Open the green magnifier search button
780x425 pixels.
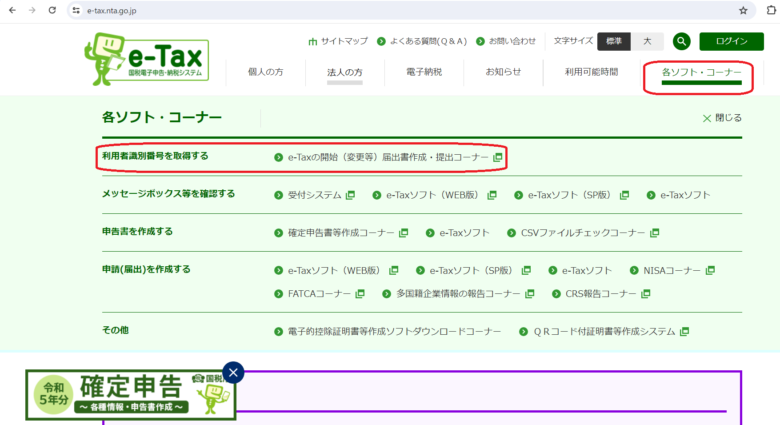(682, 41)
